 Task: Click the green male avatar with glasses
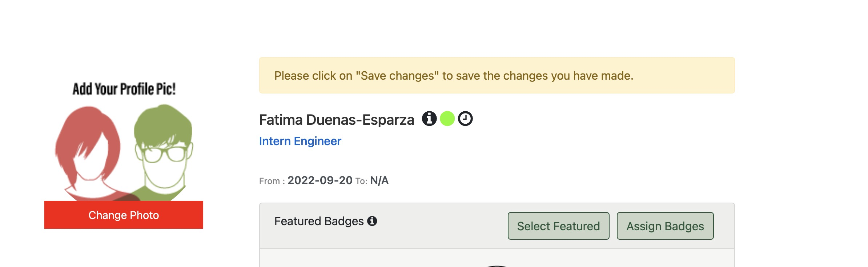pos(164,153)
